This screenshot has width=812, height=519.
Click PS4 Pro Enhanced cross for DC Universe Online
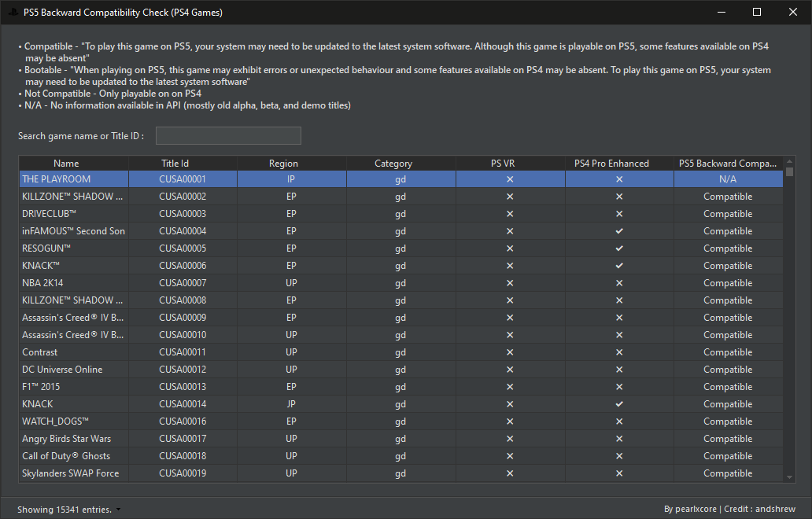[619, 370]
